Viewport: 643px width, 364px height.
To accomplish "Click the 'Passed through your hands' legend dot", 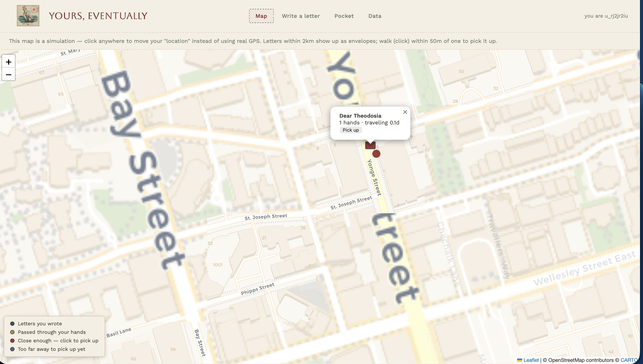I will click(12, 332).
